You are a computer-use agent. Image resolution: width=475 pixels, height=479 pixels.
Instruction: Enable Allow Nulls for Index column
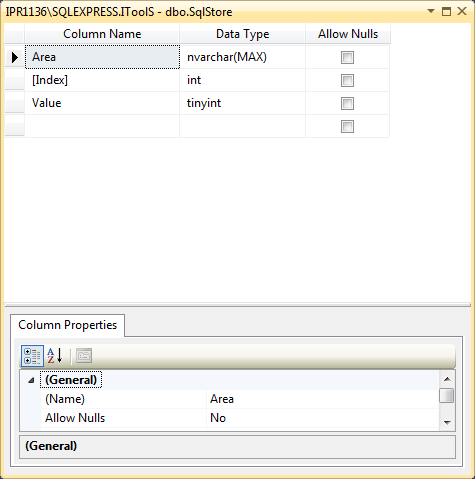click(347, 81)
